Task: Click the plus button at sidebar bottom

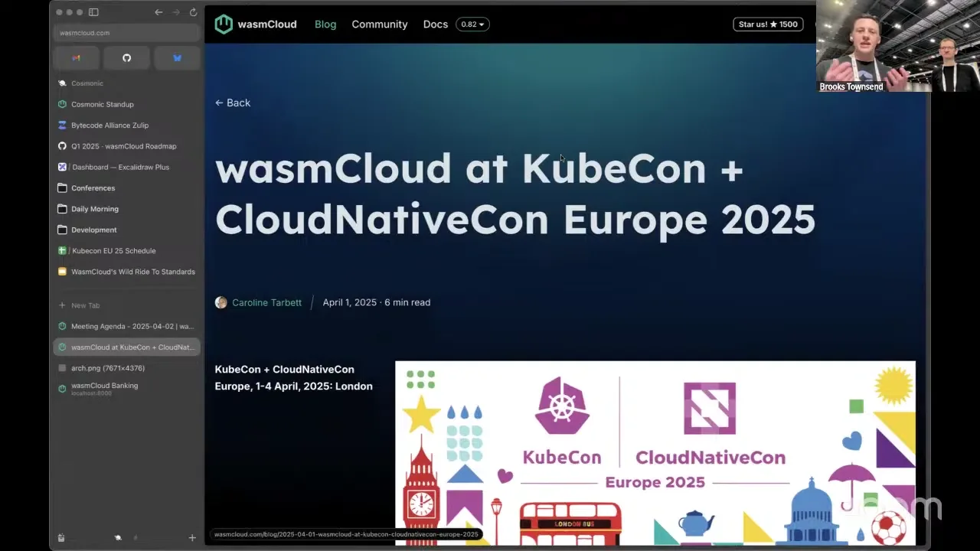Action: point(192,538)
